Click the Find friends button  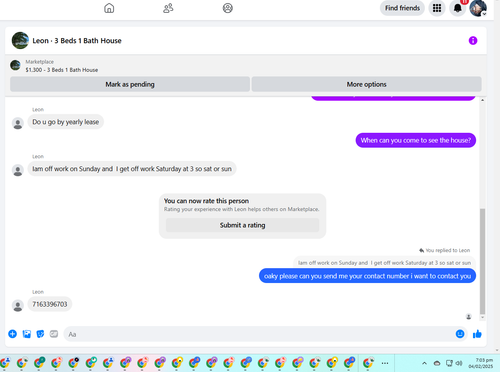[x=402, y=8]
